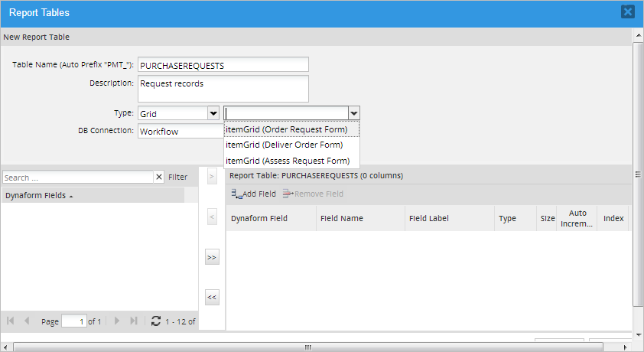The image size is (644, 352).
Task: Expand the grid selection combo box arrow
Action: [353, 113]
